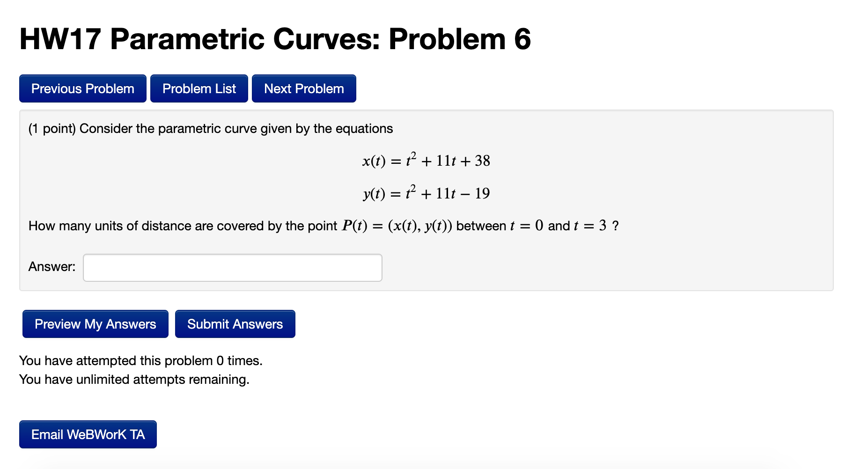This screenshot has height=469, width=868.
Task: Click the x(t) equation text
Action: 426,161
